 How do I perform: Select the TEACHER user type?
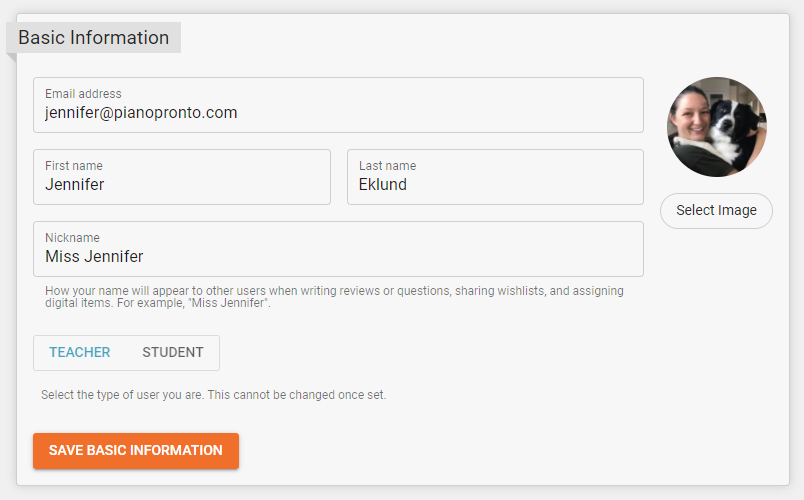pyautogui.click(x=79, y=352)
